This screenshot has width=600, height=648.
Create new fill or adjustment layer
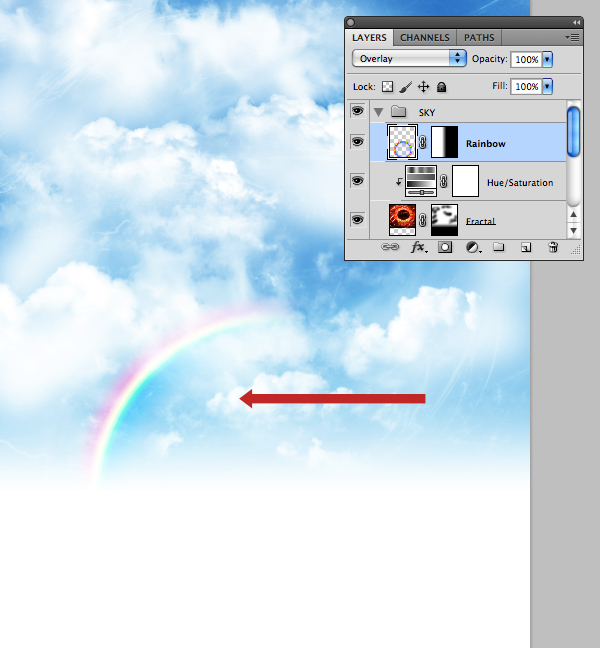click(x=473, y=247)
